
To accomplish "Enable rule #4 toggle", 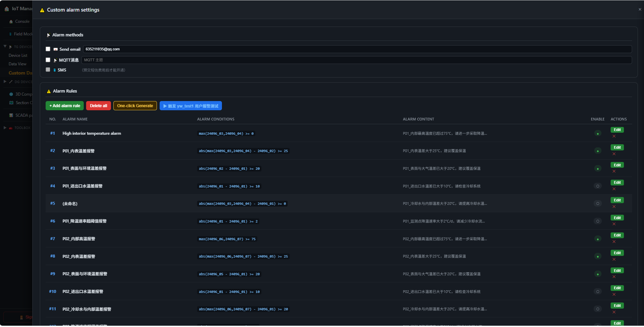I will 598,186.
